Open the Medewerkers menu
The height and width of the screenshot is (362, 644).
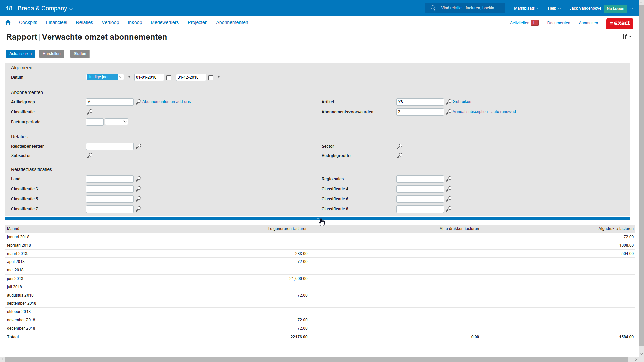(165, 22)
